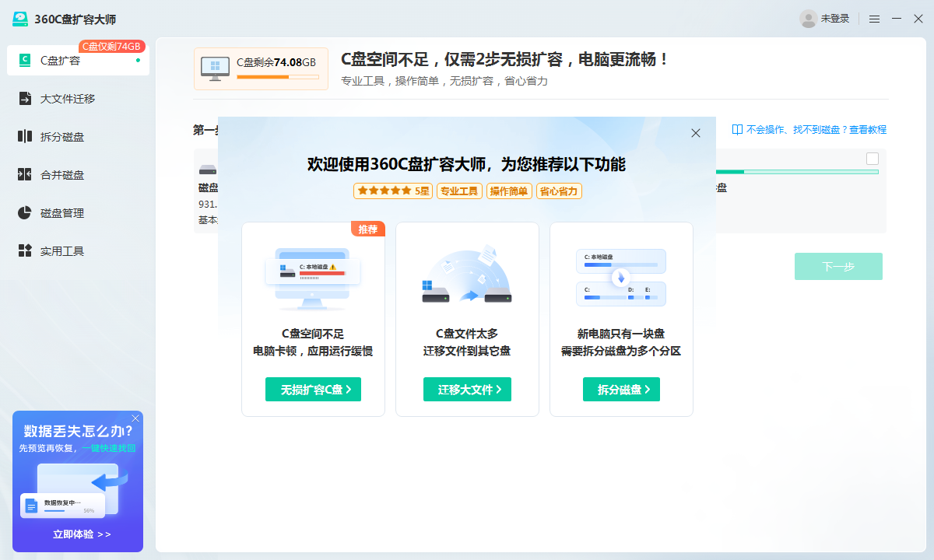Viewport: 934px width, 560px height.
Task: Close the 数据丢失怎么办 ad banner
Action: (135, 418)
